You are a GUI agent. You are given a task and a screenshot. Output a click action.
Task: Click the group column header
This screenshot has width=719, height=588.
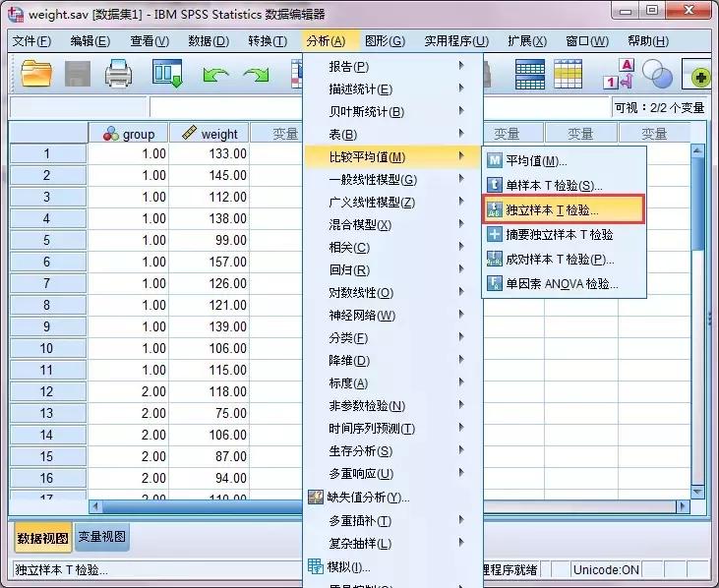[x=129, y=134]
